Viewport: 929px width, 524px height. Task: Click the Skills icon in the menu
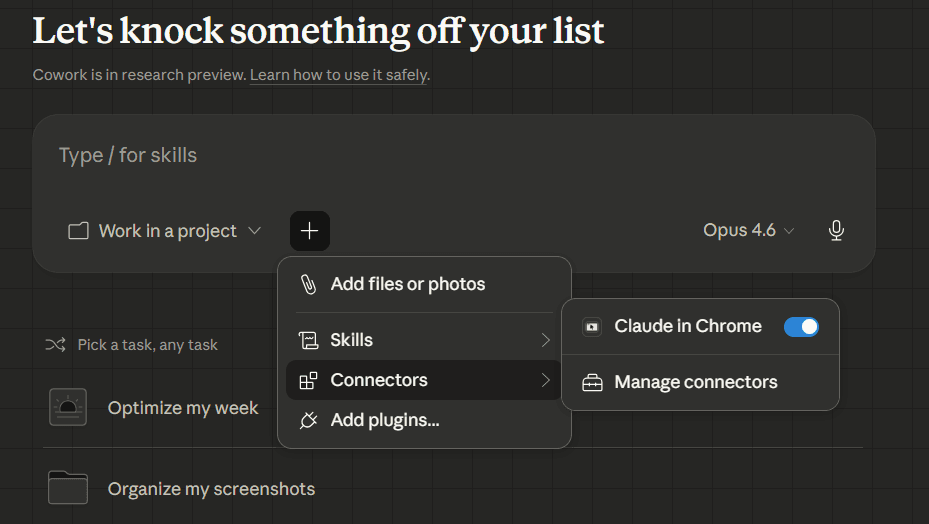tap(309, 340)
